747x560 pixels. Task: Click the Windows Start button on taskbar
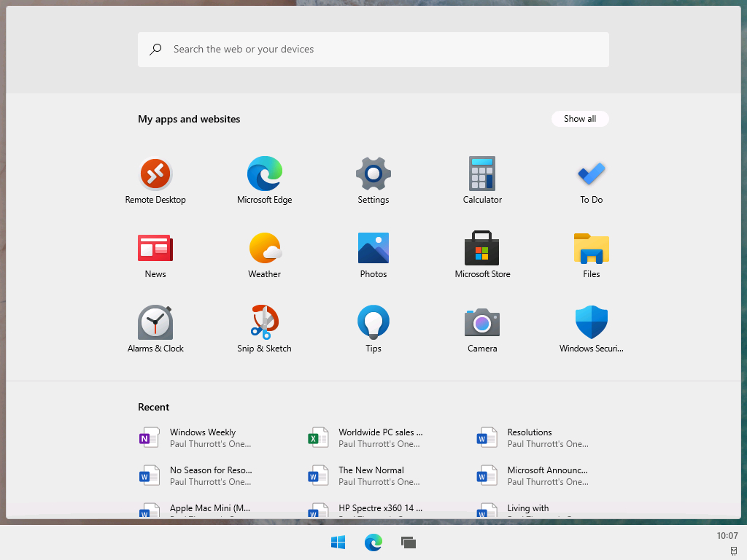coord(338,542)
